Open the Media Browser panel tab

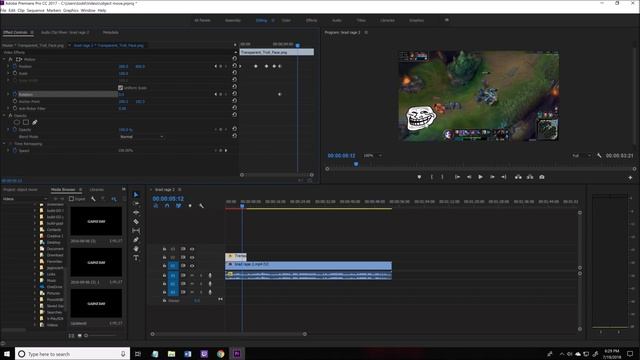click(63, 190)
